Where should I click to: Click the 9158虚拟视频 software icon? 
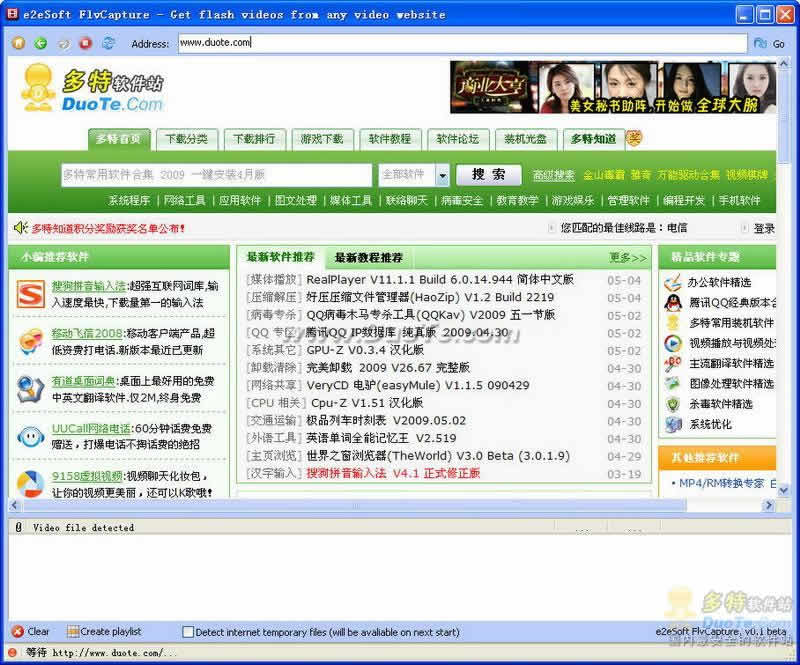(30, 484)
